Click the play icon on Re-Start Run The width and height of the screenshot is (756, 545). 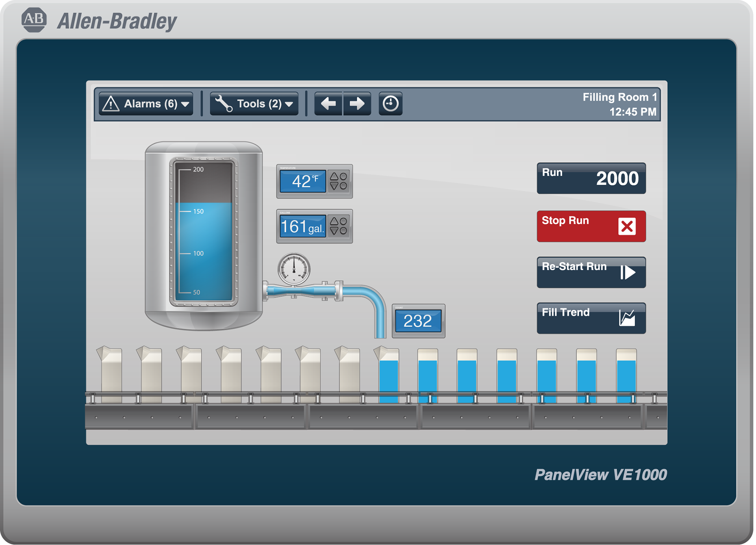pyautogui.click(x=628, y=272)
